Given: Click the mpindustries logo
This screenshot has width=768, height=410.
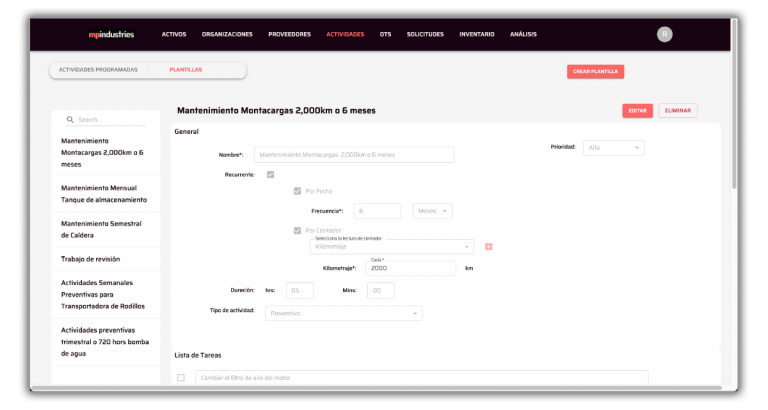Looking at the screenshot, I should [111, 34].
